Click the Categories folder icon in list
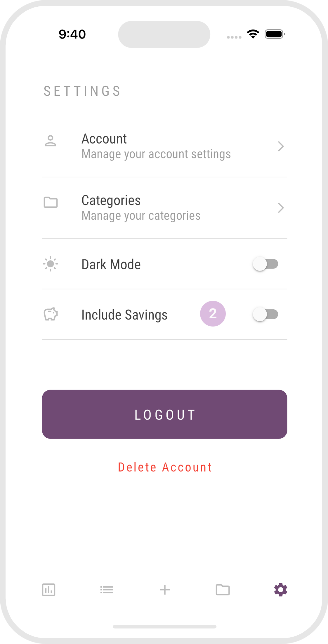 point(51,202)
